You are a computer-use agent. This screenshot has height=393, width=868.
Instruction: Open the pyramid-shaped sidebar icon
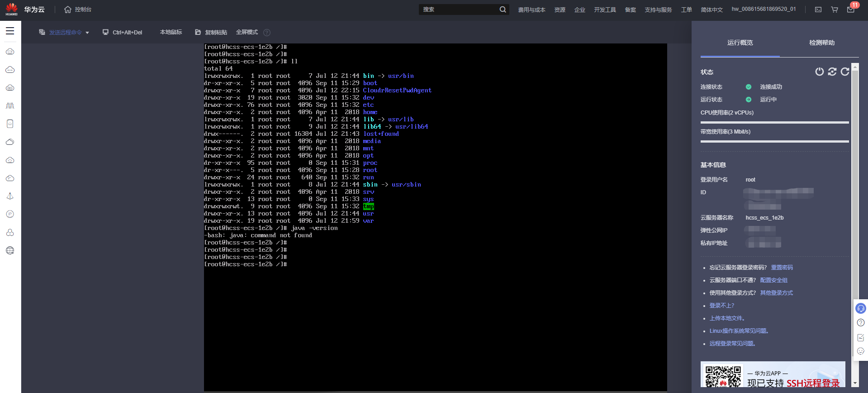[x=10, y=196]
